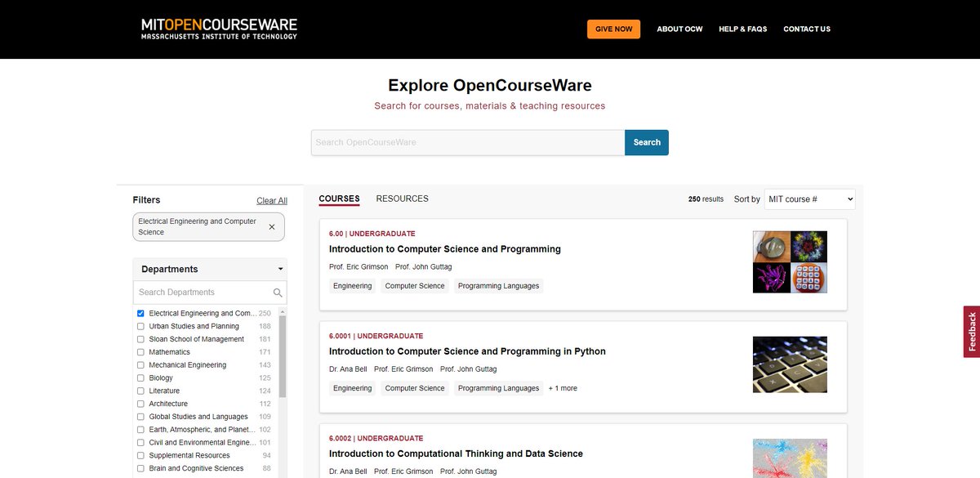Open the MIT course # sort dropdown
The height and width of the screenshot is (478, 980).
[809, 199]
